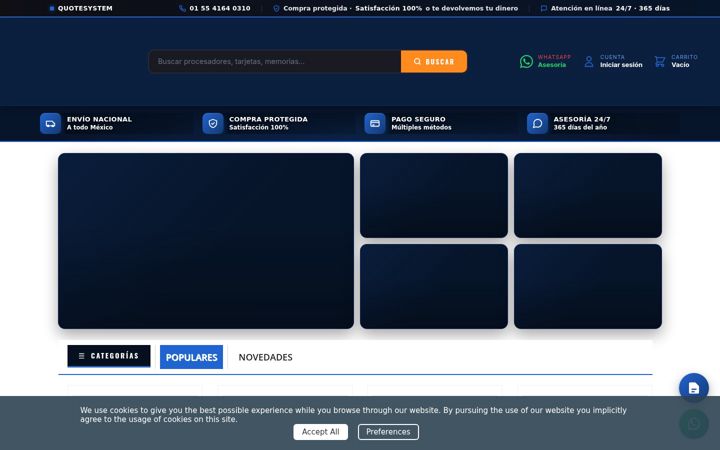Click the user account icon in header
The width and height of the screenshot is (720, 450).
tap(589, 61)
